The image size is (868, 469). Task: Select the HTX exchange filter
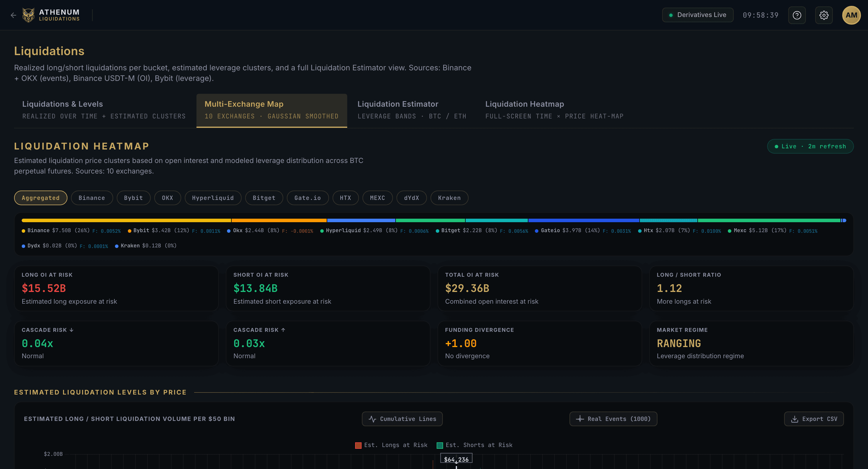[345, 198]
